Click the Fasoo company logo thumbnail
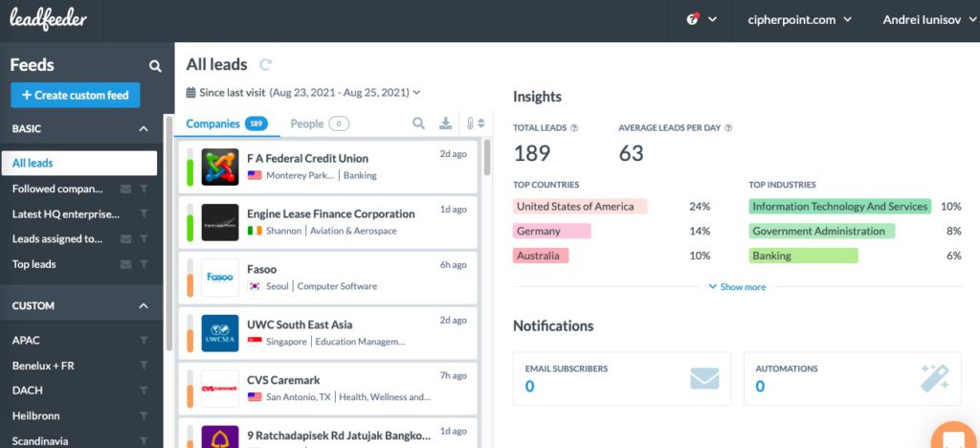Viewport: 980px width, 448px height. [x=220, y=278]
